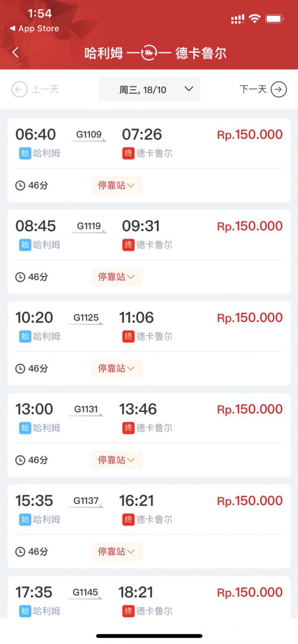Expand 停靠站 stops for train G1137
298x644 pixels.
117,552
